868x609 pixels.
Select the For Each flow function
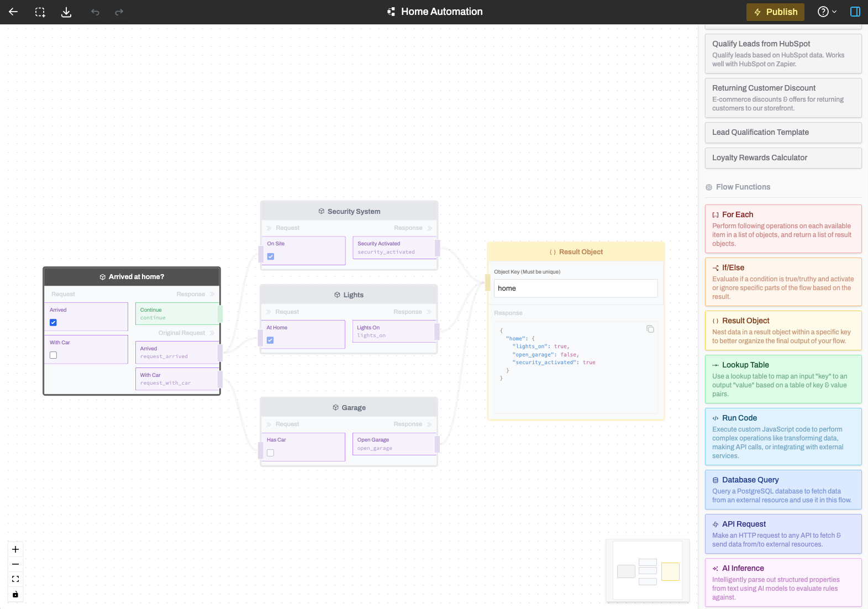pos(783,229)
